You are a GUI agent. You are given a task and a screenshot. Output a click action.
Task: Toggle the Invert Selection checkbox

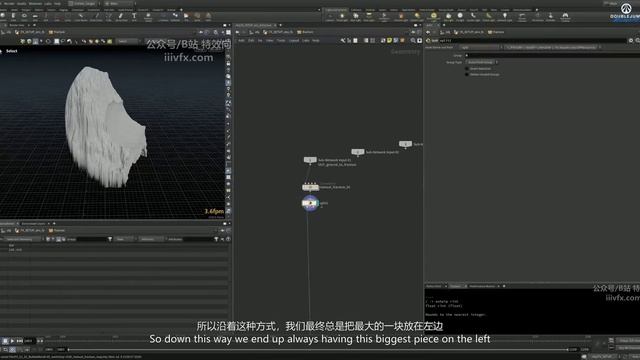click(x=467, y=69)
